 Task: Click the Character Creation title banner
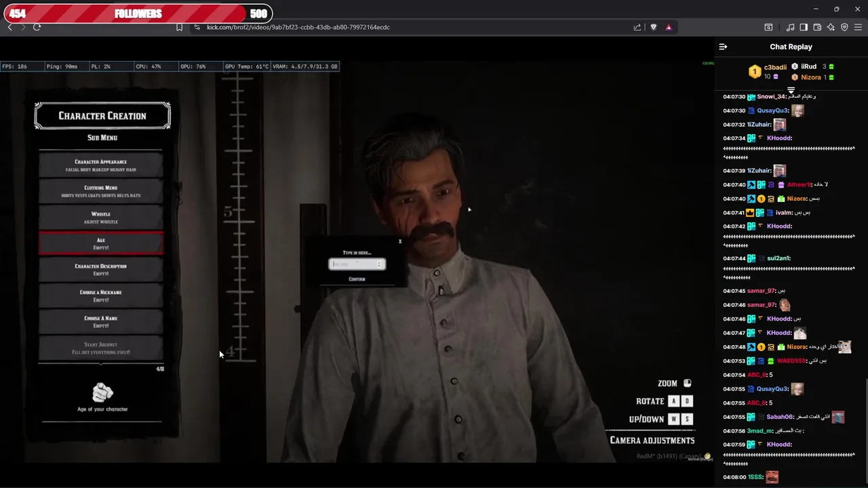(102, 116)
